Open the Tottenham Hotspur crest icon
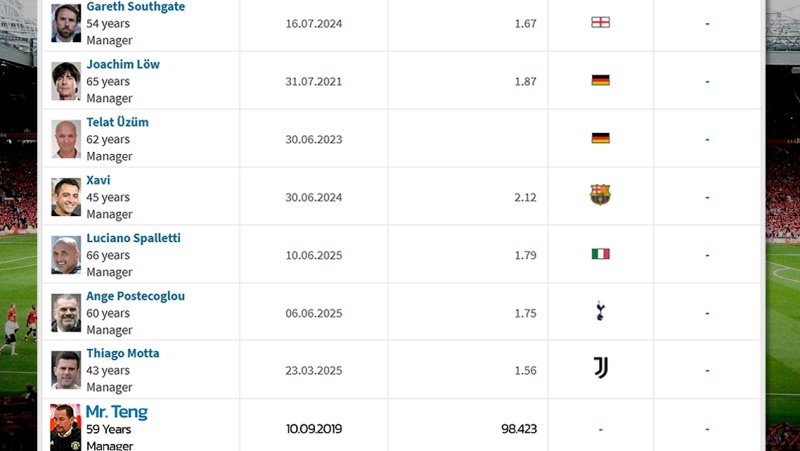 (600, 311)
